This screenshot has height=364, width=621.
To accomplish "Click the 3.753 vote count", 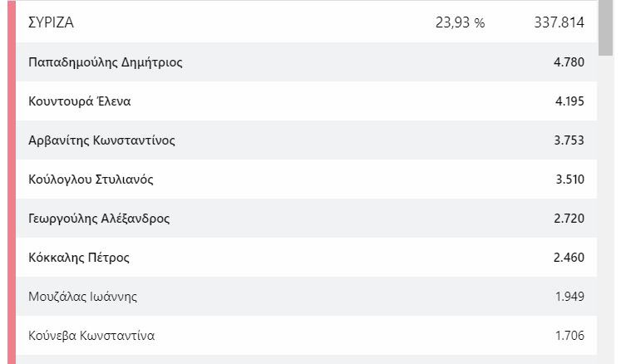I will click(x=569, y=140).
